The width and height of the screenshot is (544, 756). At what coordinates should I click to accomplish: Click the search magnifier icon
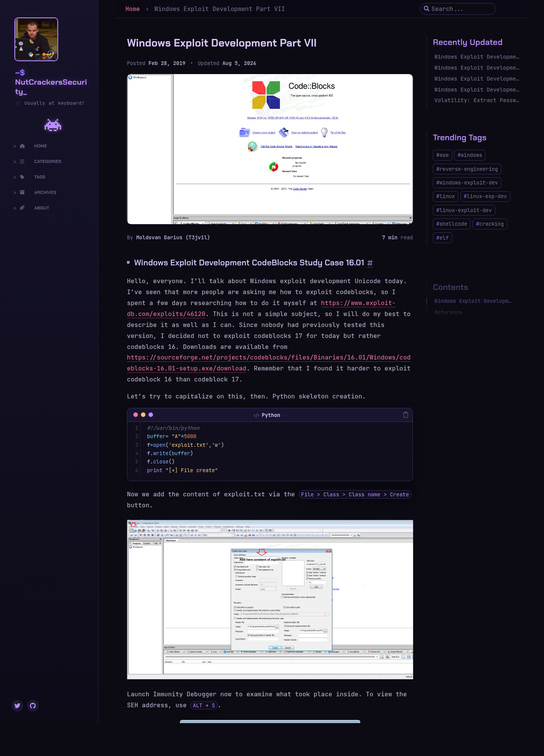tap(427, 9)
